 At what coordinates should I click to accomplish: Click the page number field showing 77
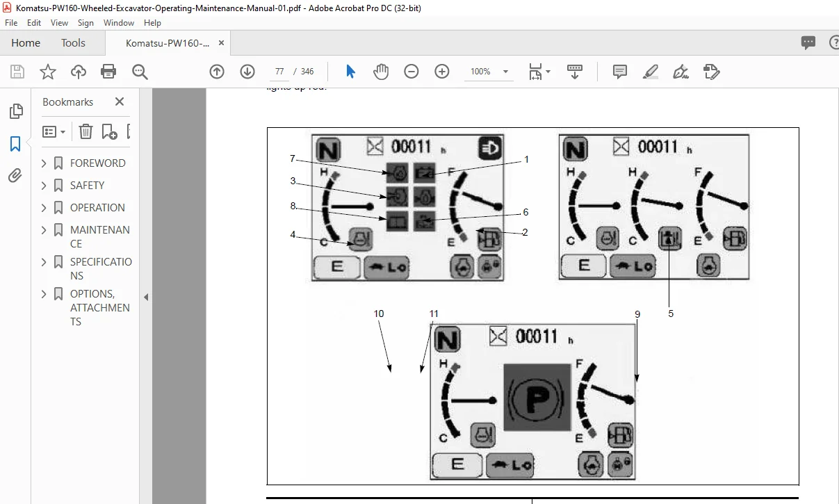[x=279, y=72]
